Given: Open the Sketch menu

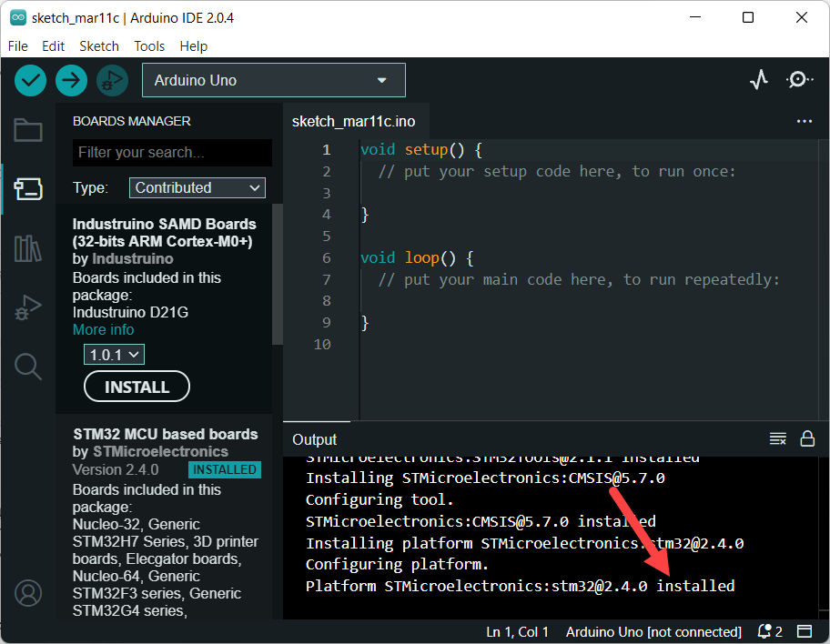Looking at the screenshot, I should 99,46.
